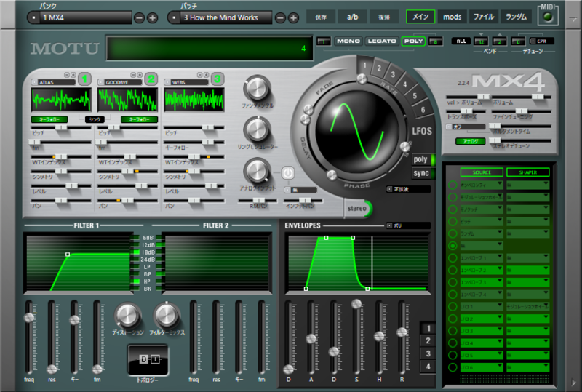Open the CPR detune dropdown
Screen dimensions: 582x392
coord(541,41)
